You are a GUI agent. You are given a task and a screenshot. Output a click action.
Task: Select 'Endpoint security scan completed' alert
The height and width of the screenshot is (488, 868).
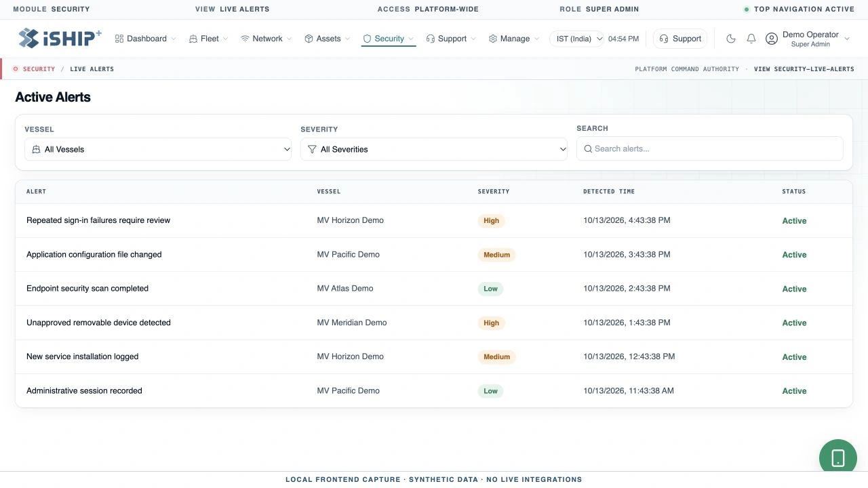(87, 288)
